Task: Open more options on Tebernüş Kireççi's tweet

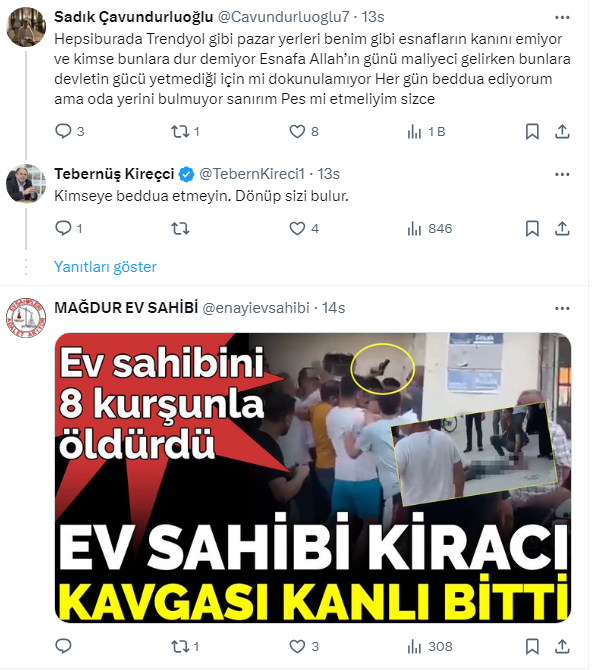Action: point(562,174)
